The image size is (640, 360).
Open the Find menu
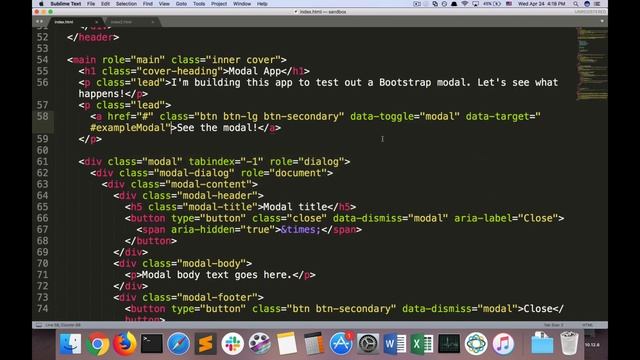click(x=148, y=4)
